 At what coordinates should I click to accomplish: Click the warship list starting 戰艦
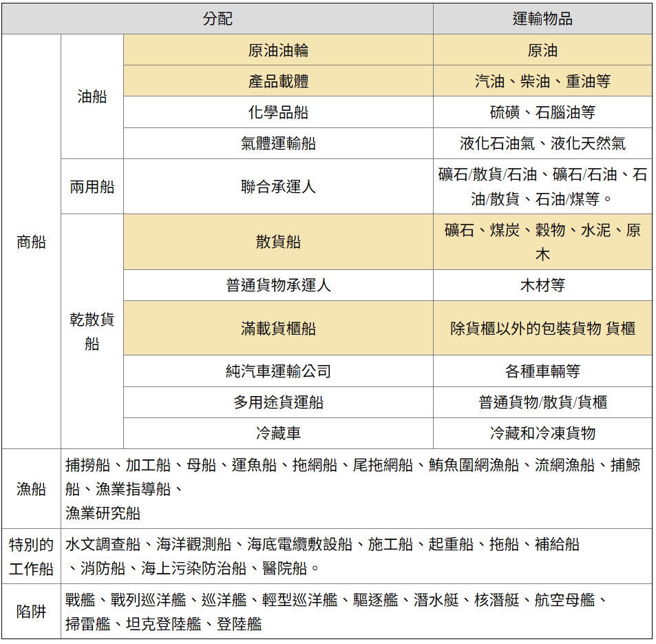[357, 612]
